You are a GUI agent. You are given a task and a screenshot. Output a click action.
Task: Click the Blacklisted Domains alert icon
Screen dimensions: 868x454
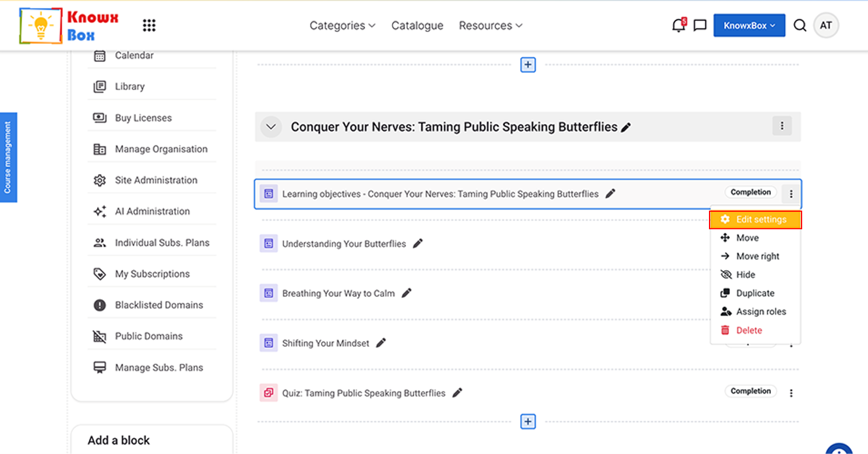point(100,305)
